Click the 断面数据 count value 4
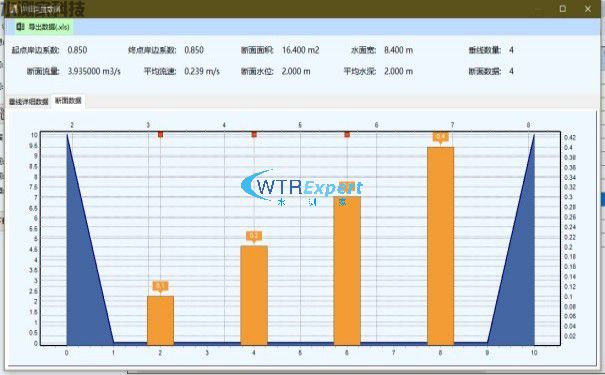This screenshot has width=605, height=375. click(x=511, y=71)
